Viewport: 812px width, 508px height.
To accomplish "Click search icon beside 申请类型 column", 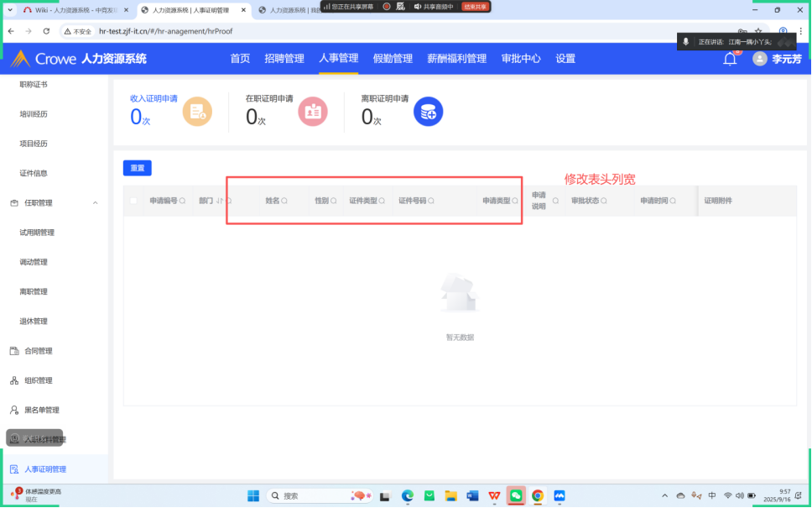I will point(515,201).
